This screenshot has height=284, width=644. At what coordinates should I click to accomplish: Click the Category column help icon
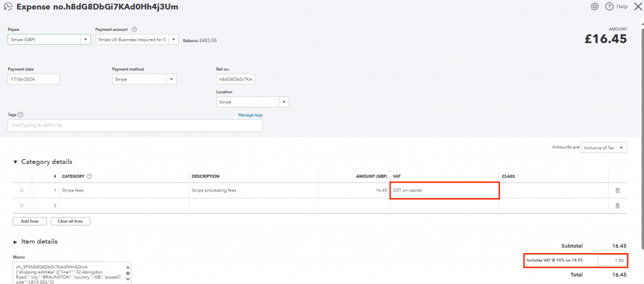click(x=89, y=176)
